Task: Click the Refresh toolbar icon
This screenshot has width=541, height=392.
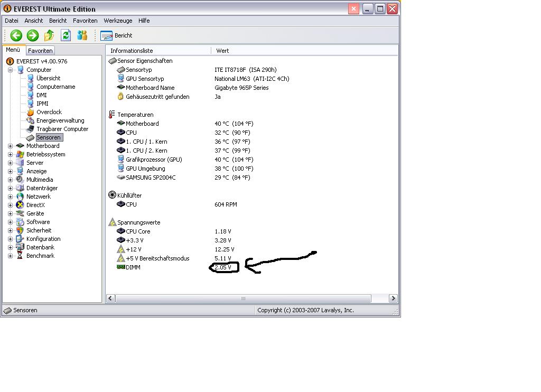Action: tap(66, 35)
